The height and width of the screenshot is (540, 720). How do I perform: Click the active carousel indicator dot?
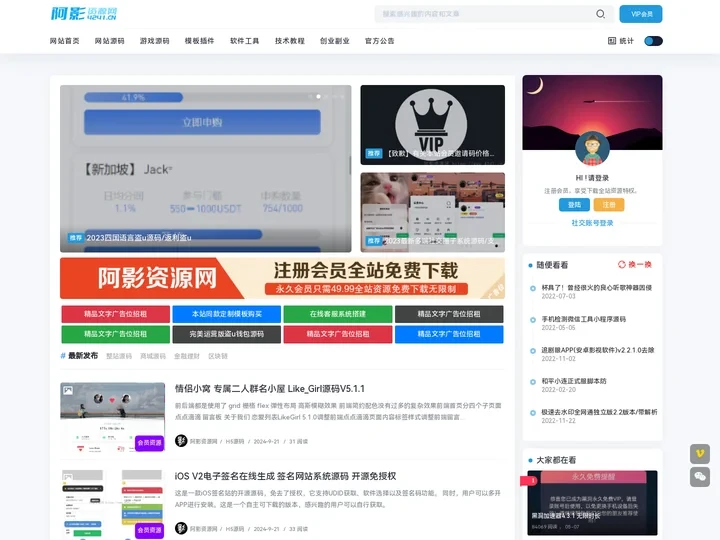318,97
